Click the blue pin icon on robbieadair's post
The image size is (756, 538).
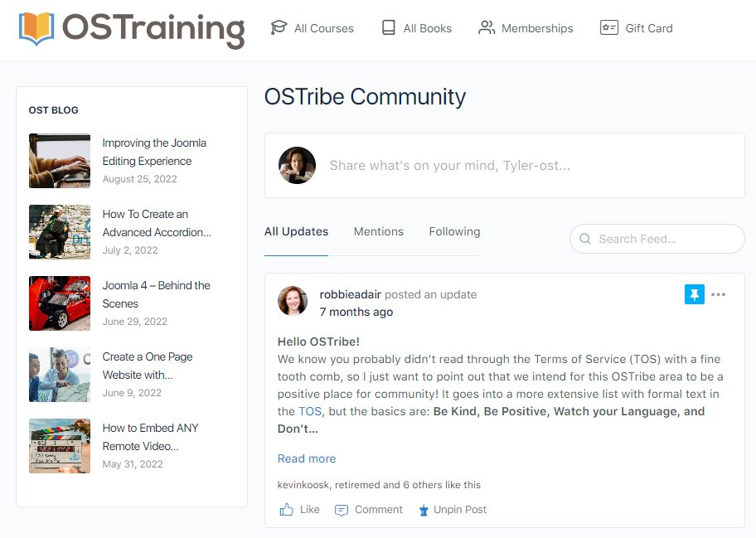[695, 294]
